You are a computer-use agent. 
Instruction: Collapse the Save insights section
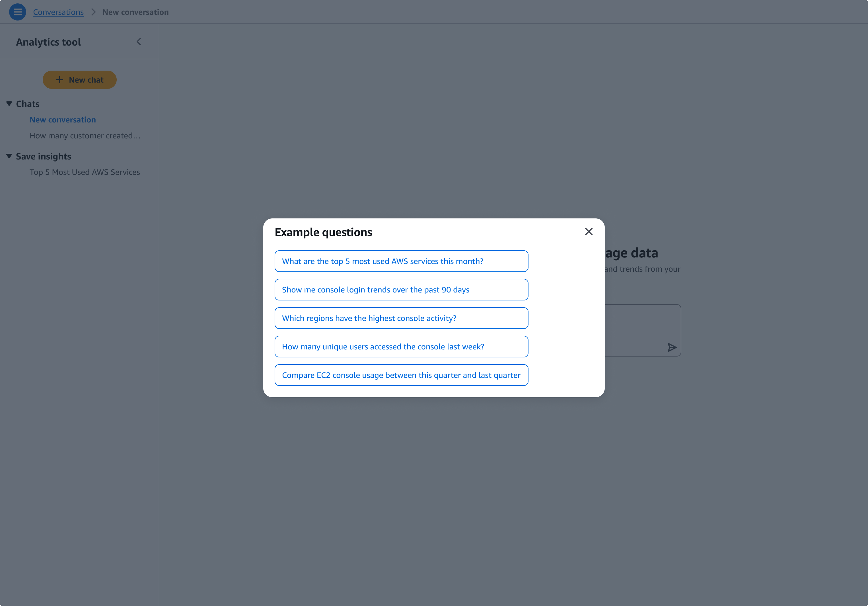point(9,156)
